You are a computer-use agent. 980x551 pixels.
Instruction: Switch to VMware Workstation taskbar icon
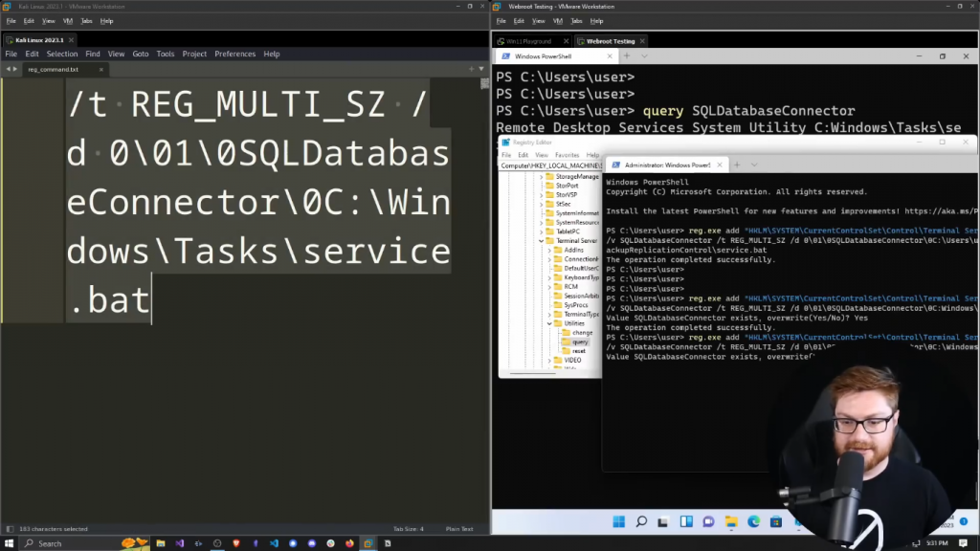point(368,543)
